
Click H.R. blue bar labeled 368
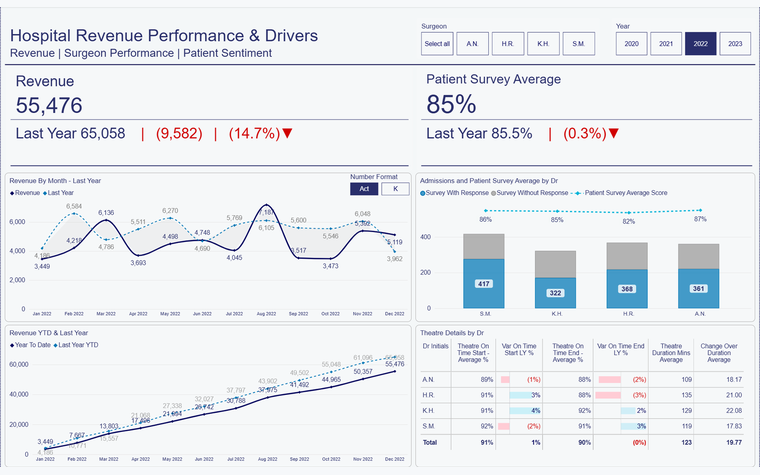click(627, 289)
